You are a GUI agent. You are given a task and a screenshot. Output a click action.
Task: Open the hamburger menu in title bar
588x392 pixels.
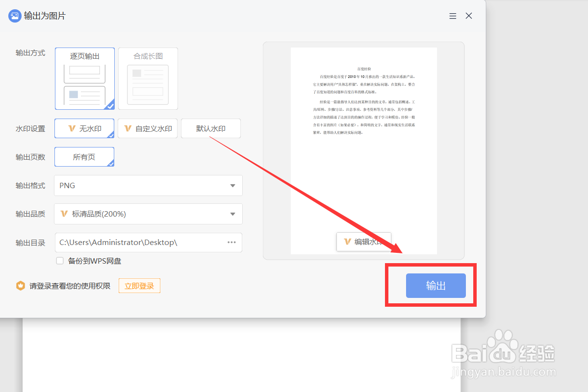click(453, 16)
